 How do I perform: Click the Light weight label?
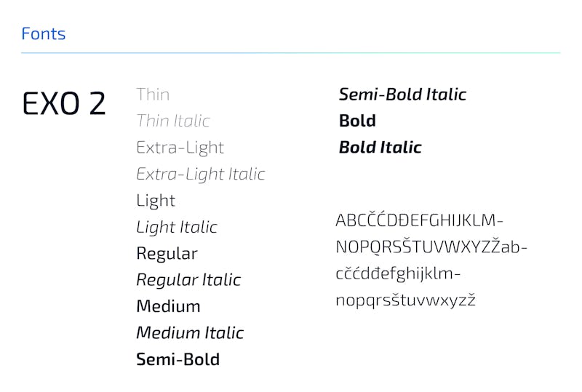(156, 200)
